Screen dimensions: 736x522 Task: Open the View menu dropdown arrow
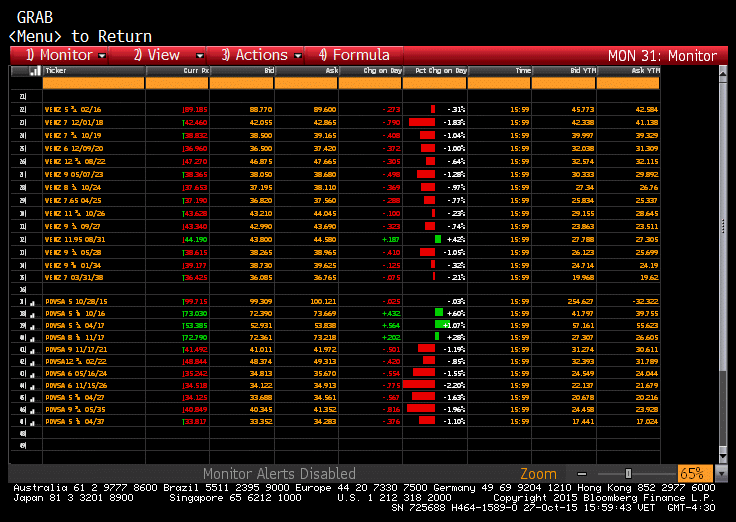(x=200, y=56)
